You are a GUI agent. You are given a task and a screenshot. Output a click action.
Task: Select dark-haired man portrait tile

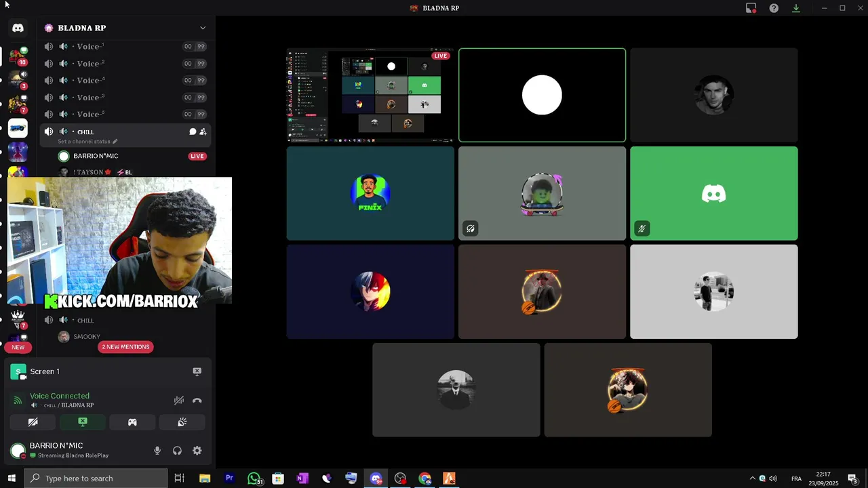(x=713, y=96)
